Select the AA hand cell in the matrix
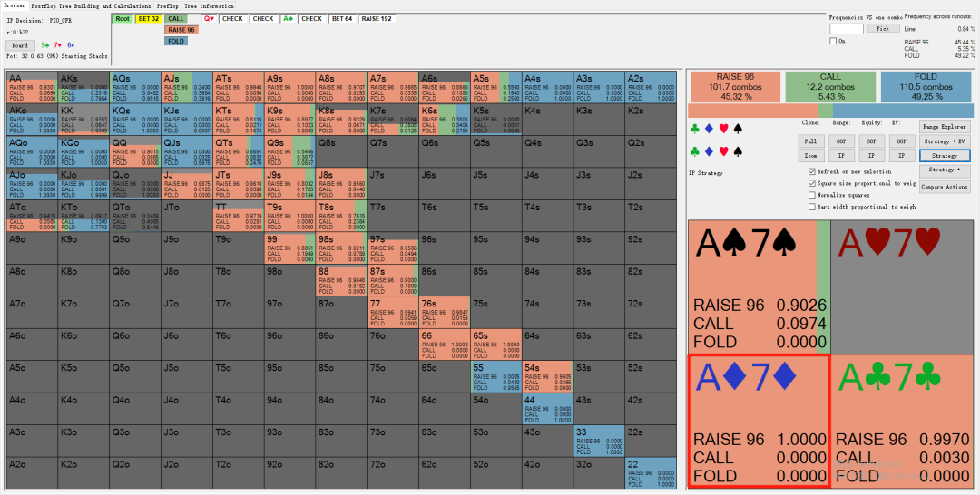This screenshot has height=495, width=980. coord(31,86)
